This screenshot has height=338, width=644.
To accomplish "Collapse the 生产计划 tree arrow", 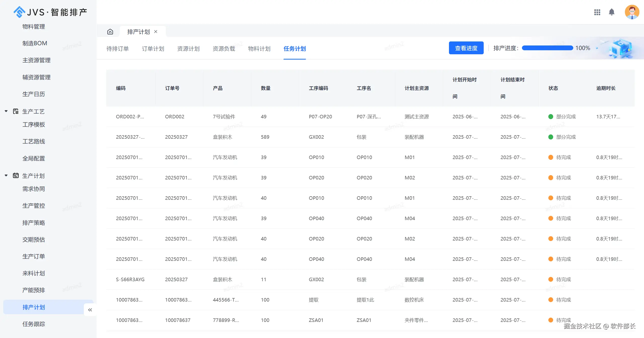I will pyautogui.click(x=6, y=175).
